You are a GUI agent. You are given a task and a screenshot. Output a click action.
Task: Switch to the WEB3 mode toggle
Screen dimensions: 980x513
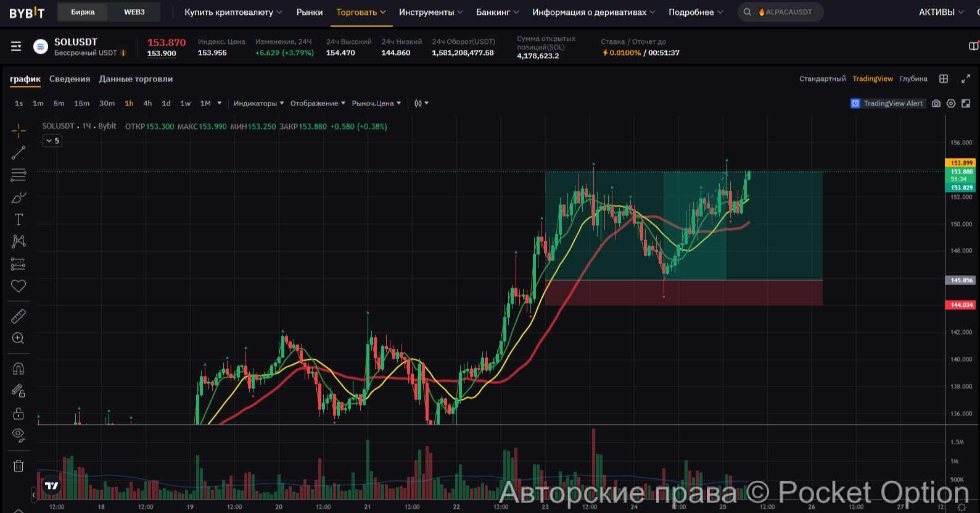point(134,12)
